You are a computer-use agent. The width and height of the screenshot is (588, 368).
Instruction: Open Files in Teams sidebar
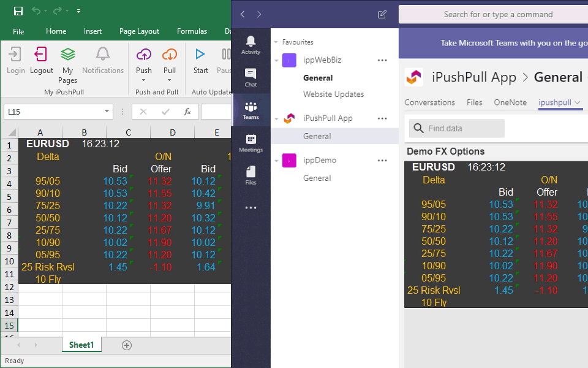pyautogui.click(x=251, y=175)
